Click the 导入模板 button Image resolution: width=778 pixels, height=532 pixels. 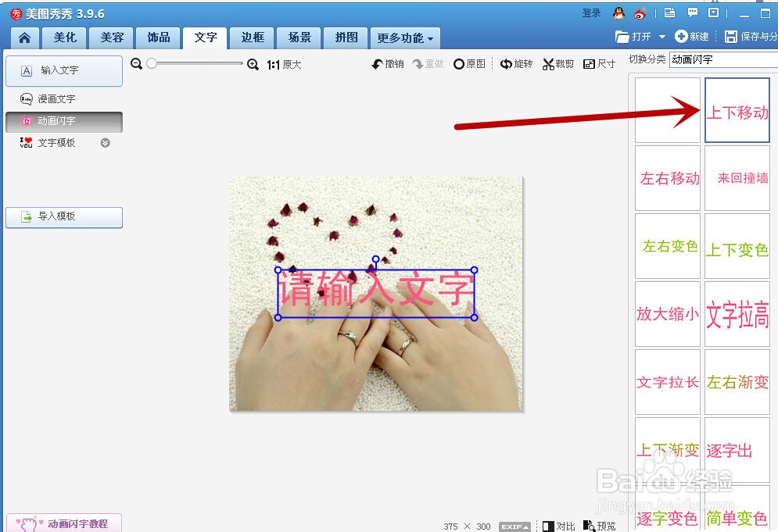[x=64, y=216]
